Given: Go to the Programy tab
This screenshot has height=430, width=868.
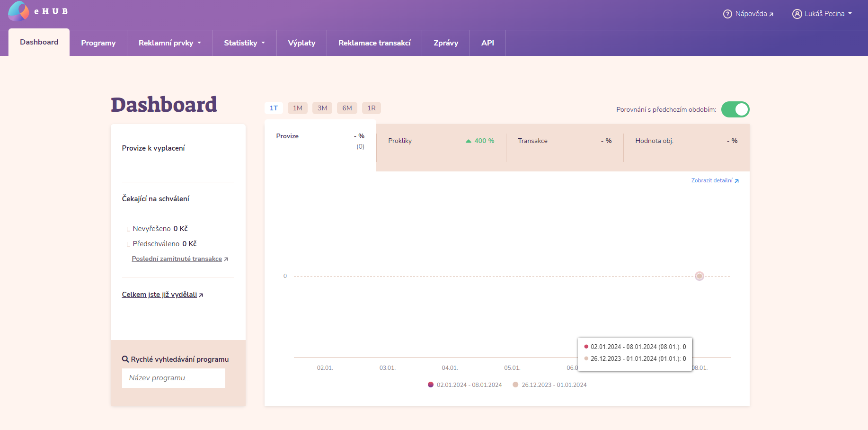Looking at the screenshot, I should point(98,43).
